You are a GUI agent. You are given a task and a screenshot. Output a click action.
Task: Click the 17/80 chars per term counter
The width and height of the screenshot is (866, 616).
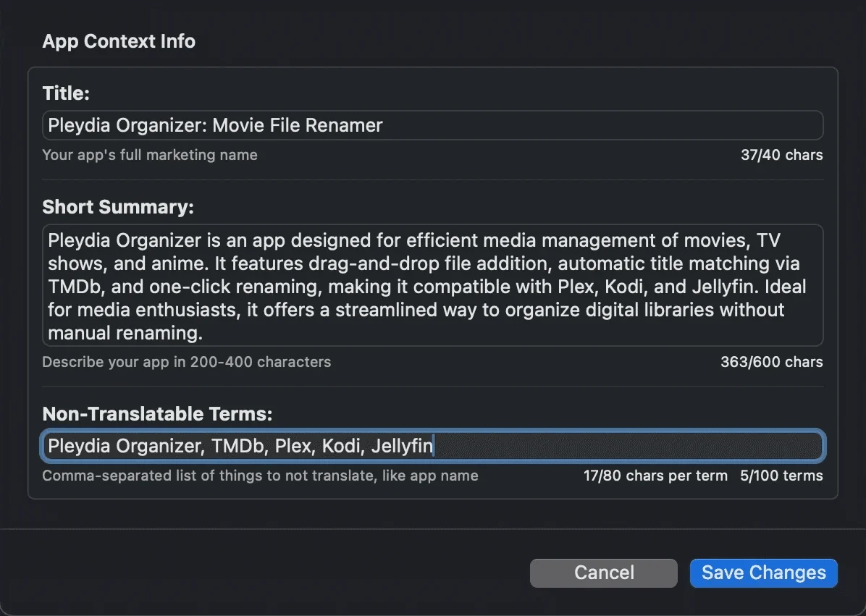pos(655,476)
